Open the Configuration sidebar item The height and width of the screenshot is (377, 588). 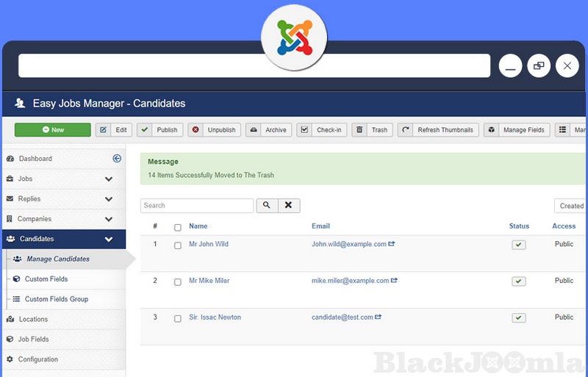click(38, 359)
